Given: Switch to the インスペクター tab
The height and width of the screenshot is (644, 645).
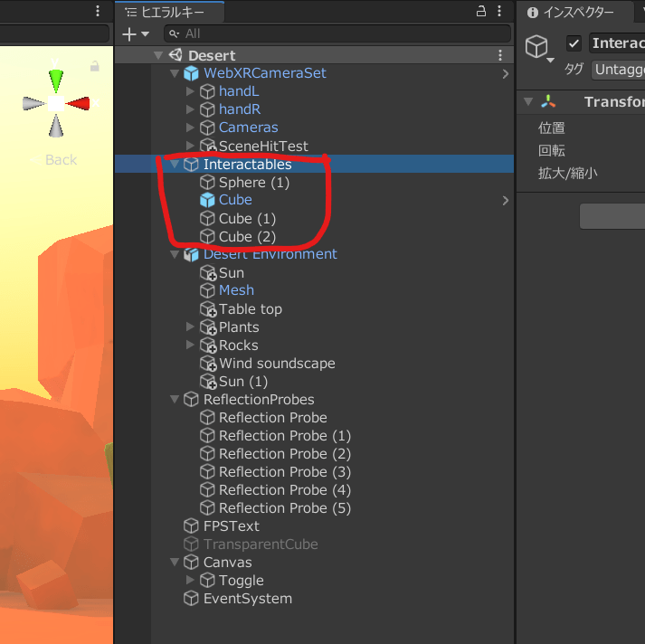Looking at the screenshot, I should pyautogui.click(x=572, y=12).
